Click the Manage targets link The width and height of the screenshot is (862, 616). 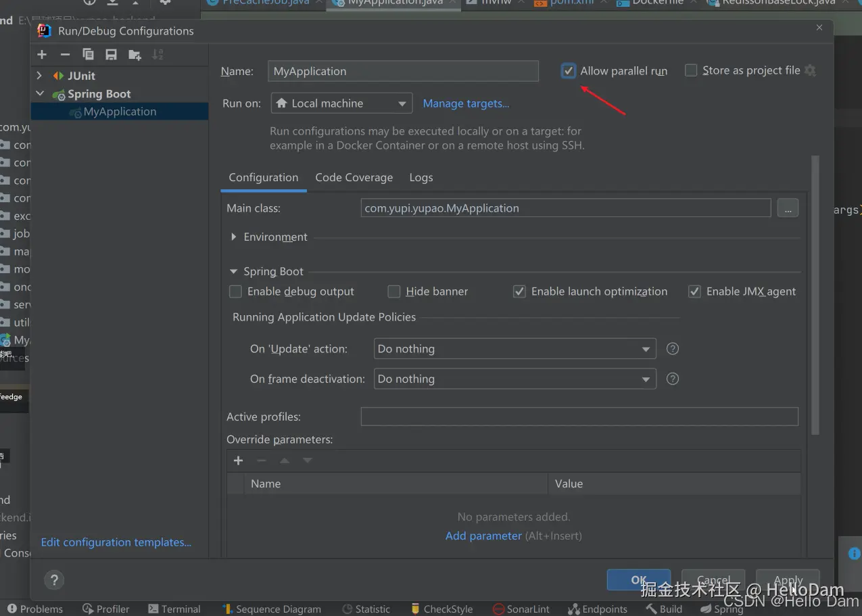(466, 103)
